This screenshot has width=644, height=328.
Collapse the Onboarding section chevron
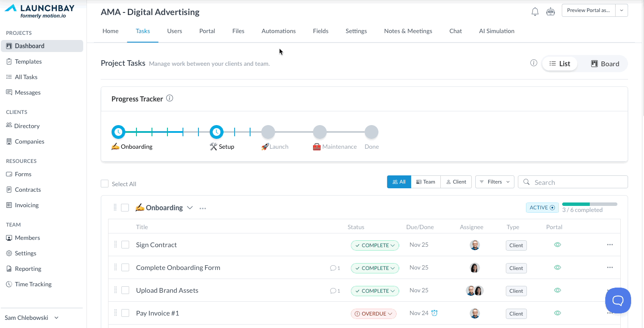[x=190, y=208]
